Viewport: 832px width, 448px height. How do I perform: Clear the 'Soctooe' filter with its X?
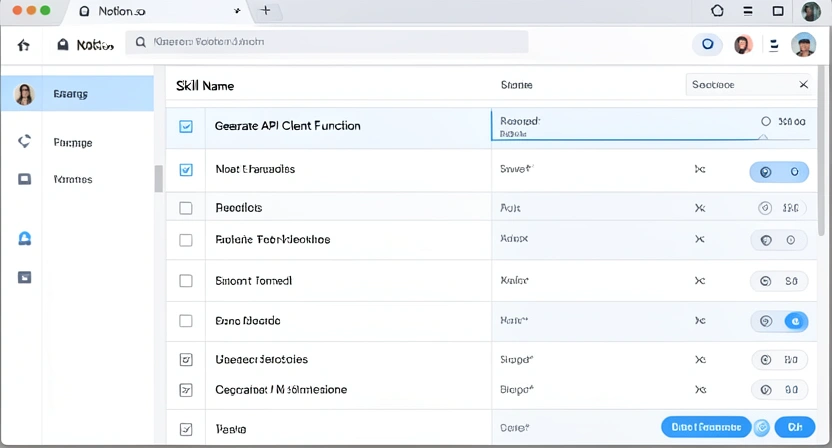(803, 84)
